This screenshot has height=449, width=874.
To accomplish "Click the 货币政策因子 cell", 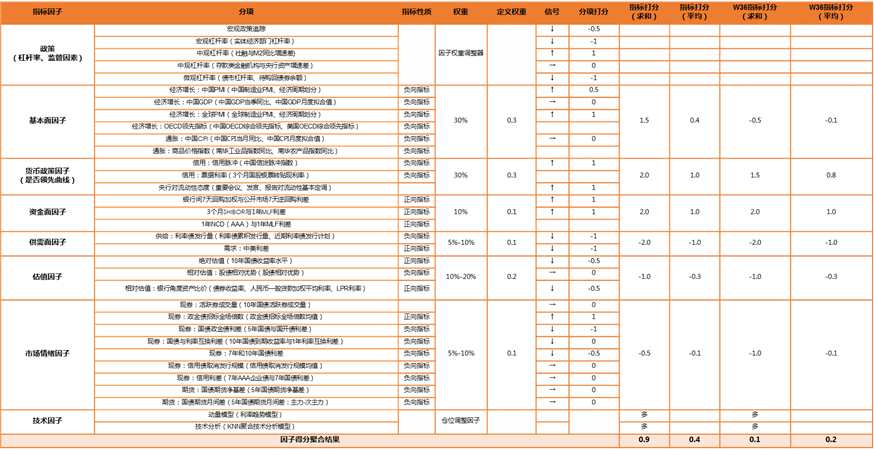I will tap(47, 175).
